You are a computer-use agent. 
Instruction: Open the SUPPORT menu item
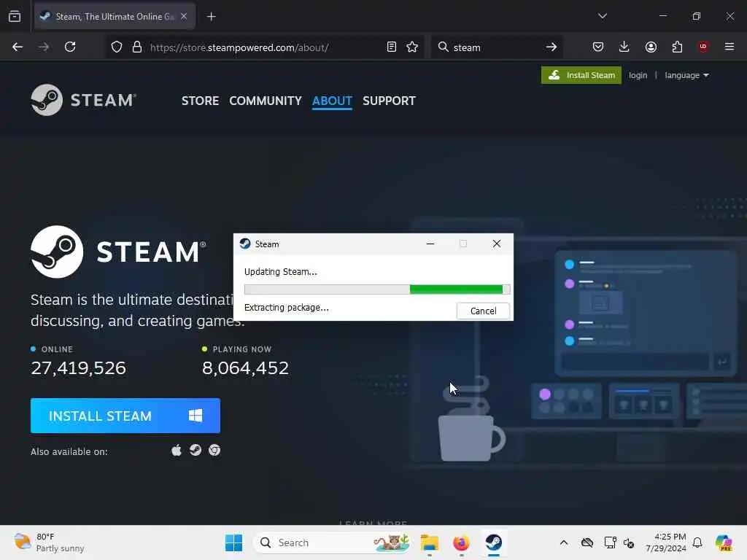click(x=389, y=101)
